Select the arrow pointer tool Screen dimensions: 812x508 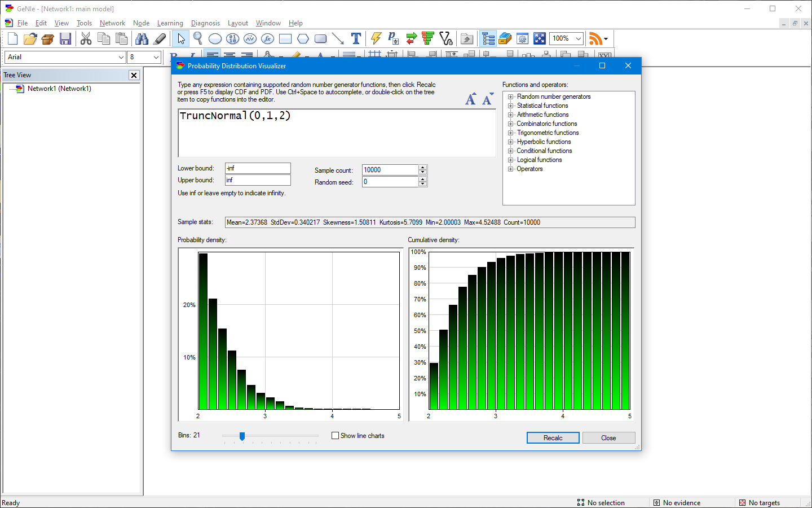(x=181, y=38)
